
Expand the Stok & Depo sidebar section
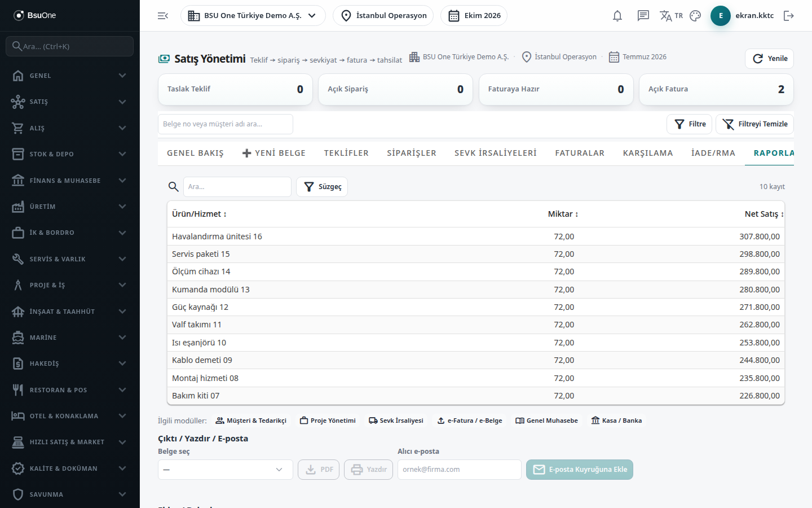[x=70, y=154]
